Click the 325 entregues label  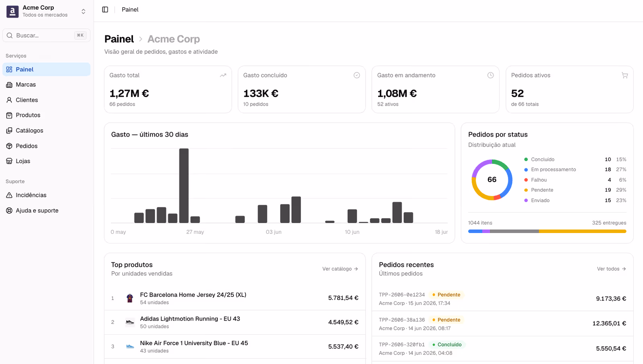(609, 223)
